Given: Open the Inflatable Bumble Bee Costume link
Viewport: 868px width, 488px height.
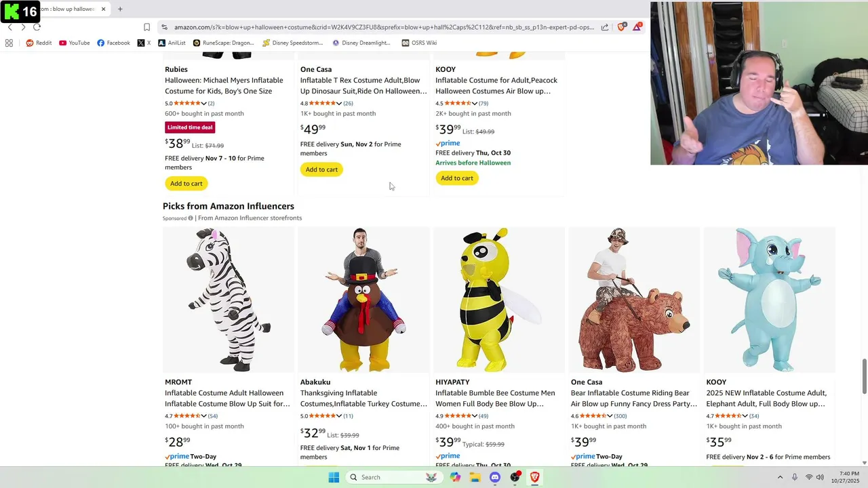Looking at the screenshot, I should click(495, 398).
